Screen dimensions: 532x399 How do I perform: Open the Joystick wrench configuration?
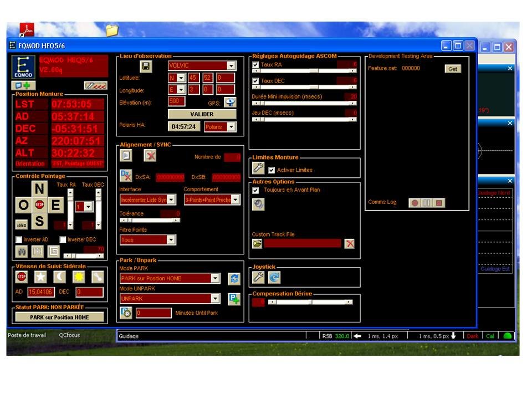point(258,277)
